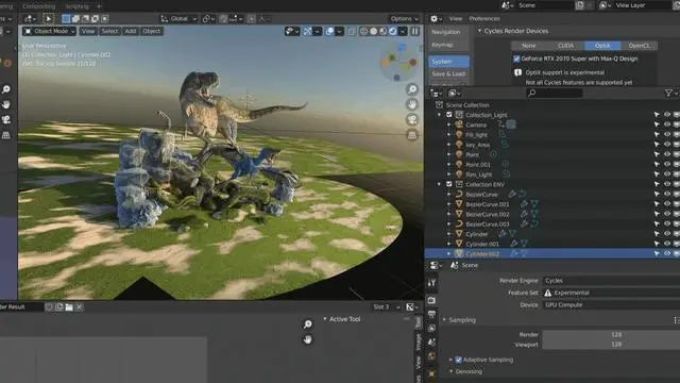Select the Point.001 light in the outliner
The height and width of the screenshot is (383, 680).
[477, 164]
